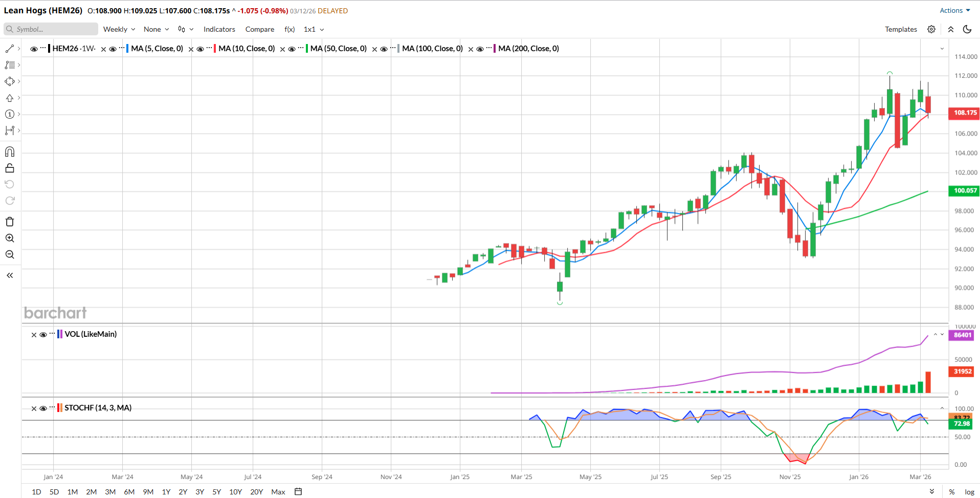Toggle visibility of HEM26 main series
The height and width of the screenshot is (498, 980).
point(34,49)
